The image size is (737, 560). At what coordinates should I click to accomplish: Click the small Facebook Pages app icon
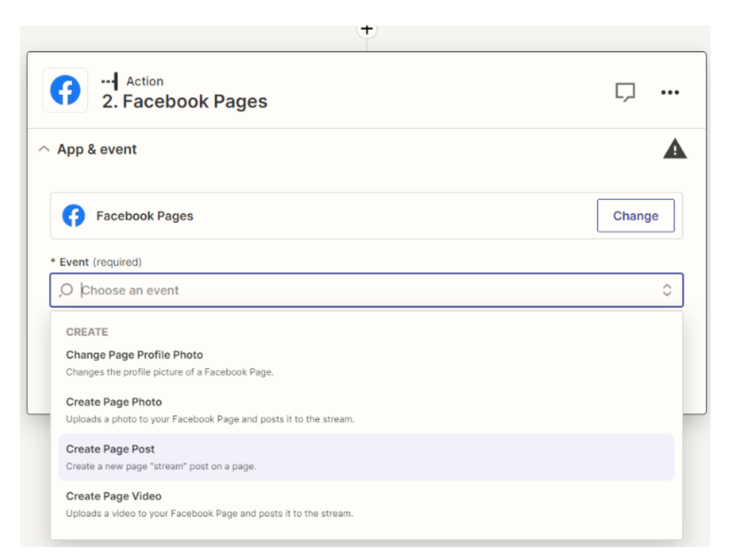point(74,216)
